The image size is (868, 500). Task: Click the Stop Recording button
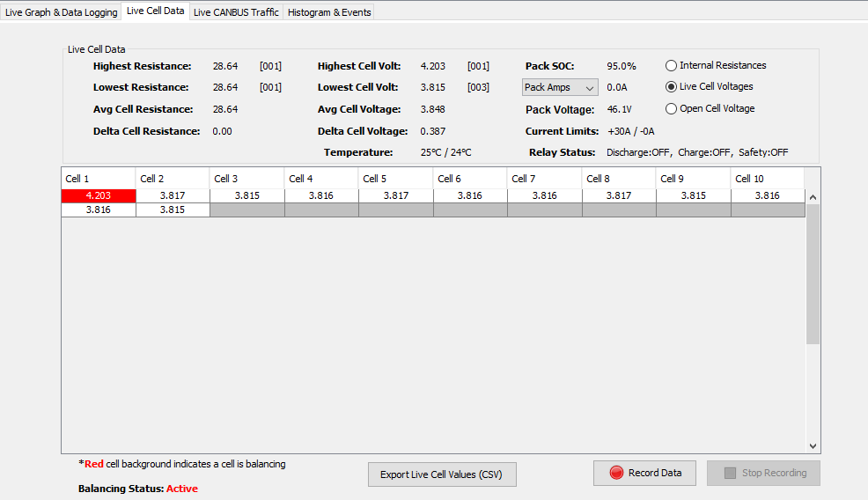pos(763,473)
